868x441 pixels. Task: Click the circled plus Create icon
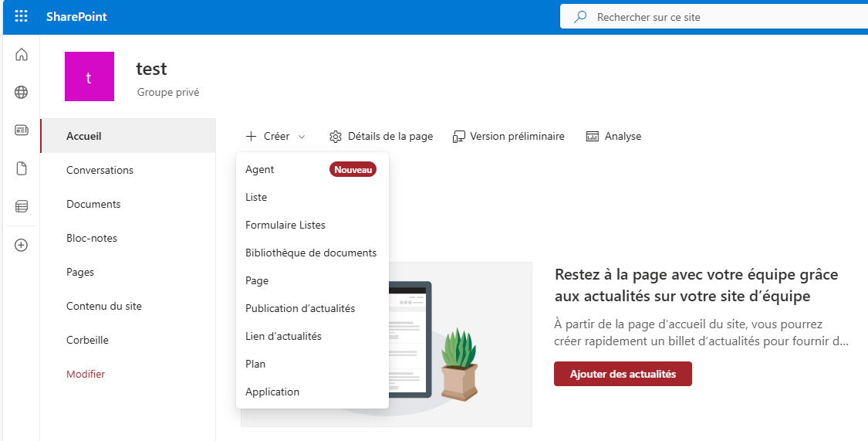[x=22, y=245]
